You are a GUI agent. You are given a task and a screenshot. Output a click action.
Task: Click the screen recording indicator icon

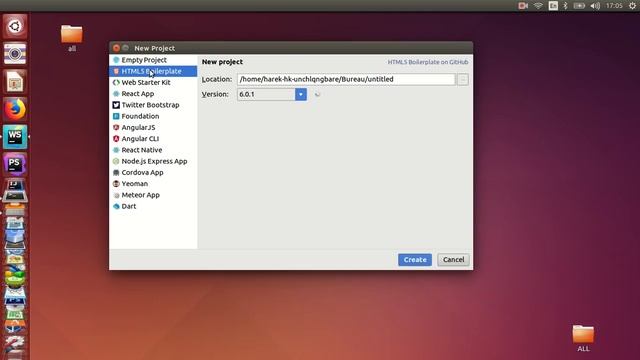(523, 6)
